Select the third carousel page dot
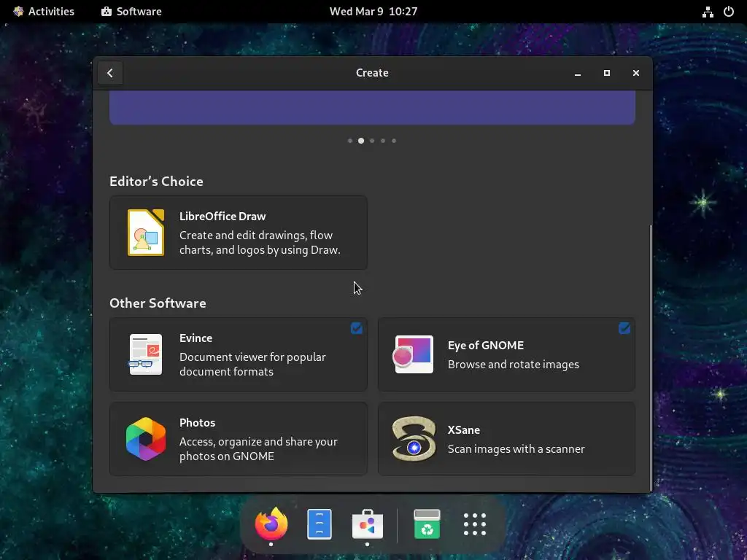 (x=372, y=141)
